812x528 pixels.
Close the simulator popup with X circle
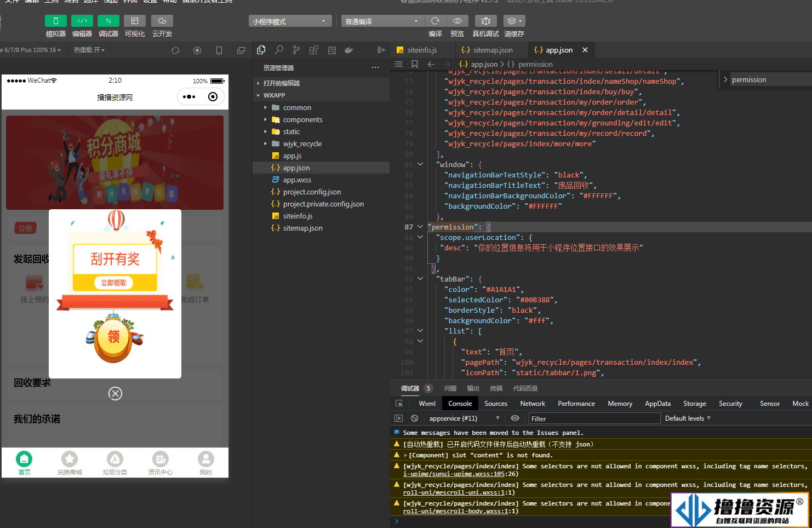115,393
